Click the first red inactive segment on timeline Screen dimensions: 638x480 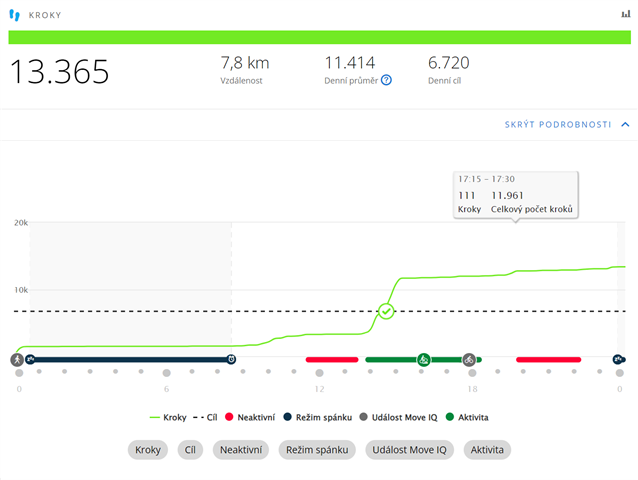point(331,359)
